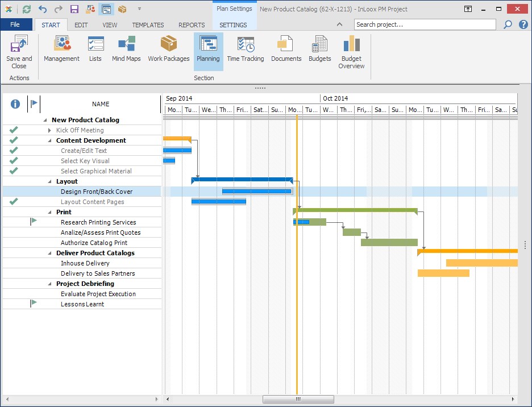Click the refresh icon in quick access toolbar

coord(27,9)
